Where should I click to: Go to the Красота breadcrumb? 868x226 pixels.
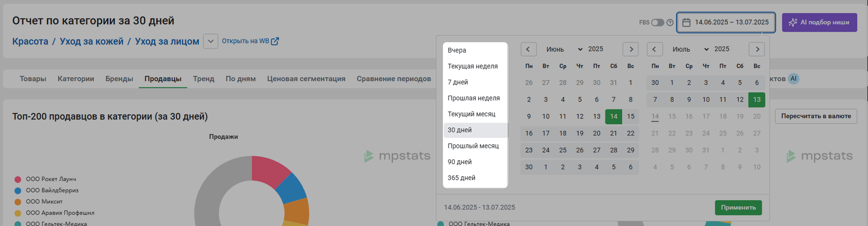(30, 41)
